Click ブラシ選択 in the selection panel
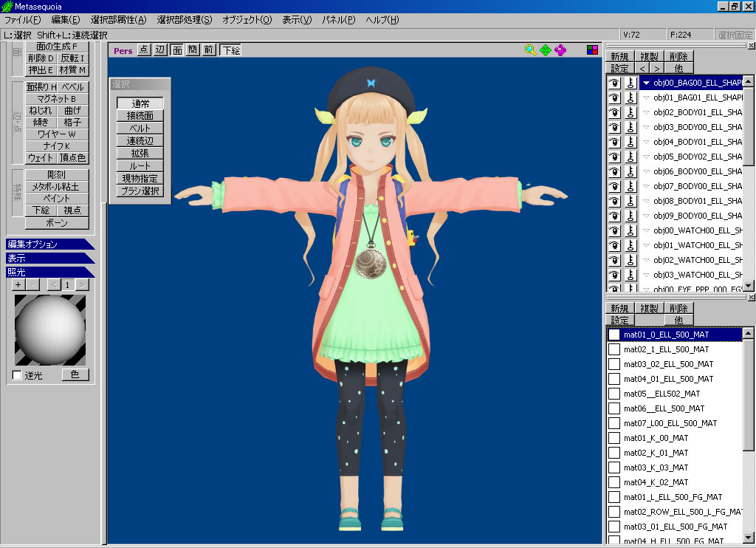The height and width of the screenshot is (548, 756). point(140,191)
